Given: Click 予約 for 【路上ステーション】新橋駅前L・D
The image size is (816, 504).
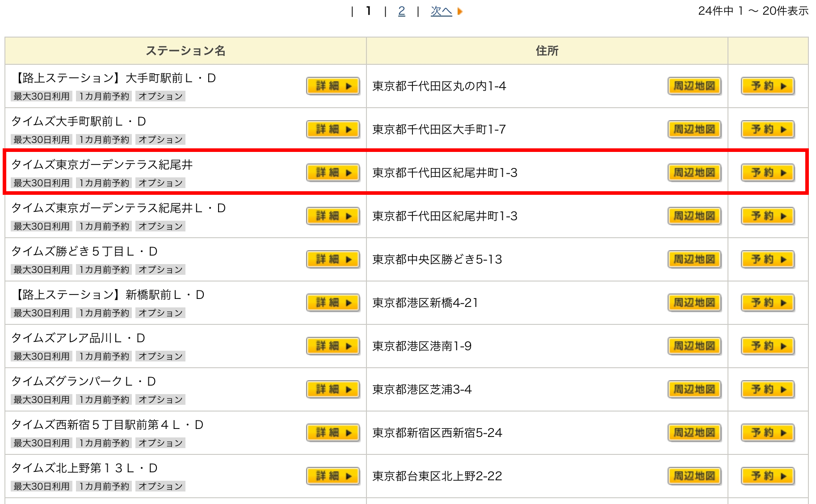Looking at the screenshot, I should tap(768, 302).
